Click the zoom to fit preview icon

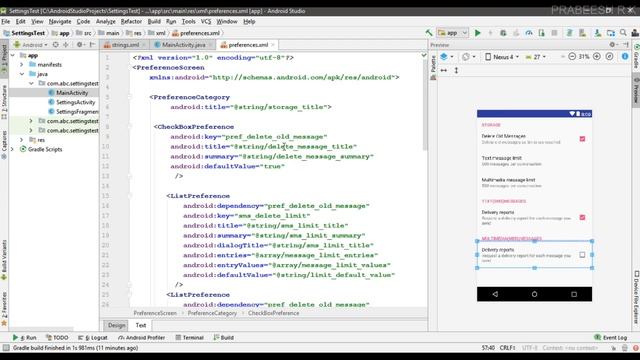click(609, 57)
